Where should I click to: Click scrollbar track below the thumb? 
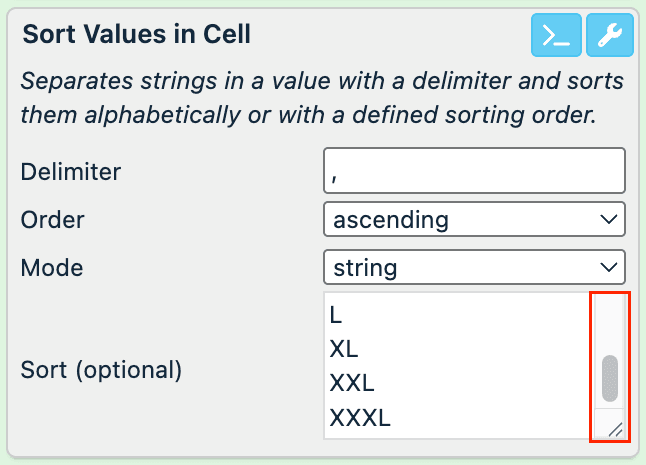point(609,406)
